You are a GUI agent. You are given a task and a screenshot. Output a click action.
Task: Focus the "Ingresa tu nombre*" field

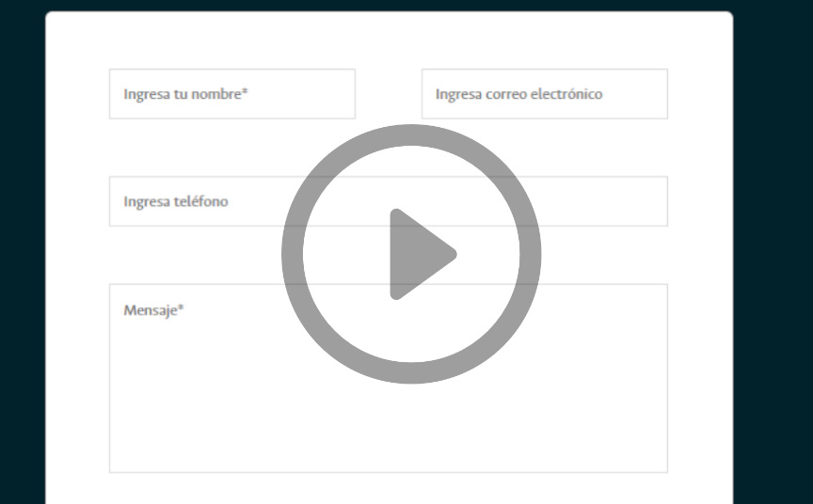232,94
